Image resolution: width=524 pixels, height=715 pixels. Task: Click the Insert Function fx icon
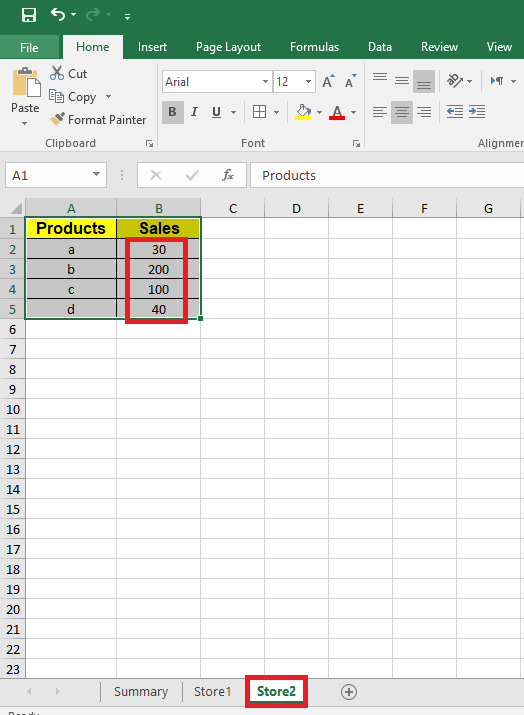point(228,175)
